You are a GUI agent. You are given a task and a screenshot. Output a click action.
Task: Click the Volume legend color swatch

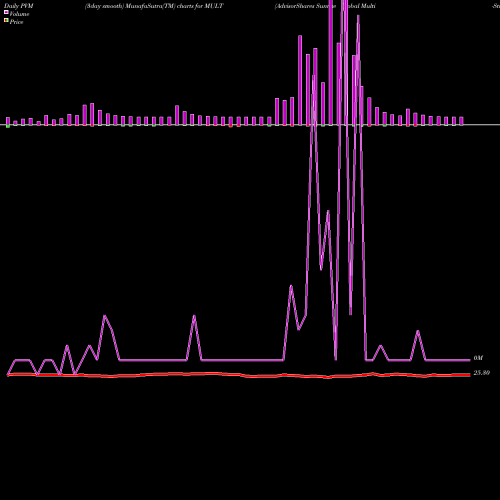click(6, 12)
